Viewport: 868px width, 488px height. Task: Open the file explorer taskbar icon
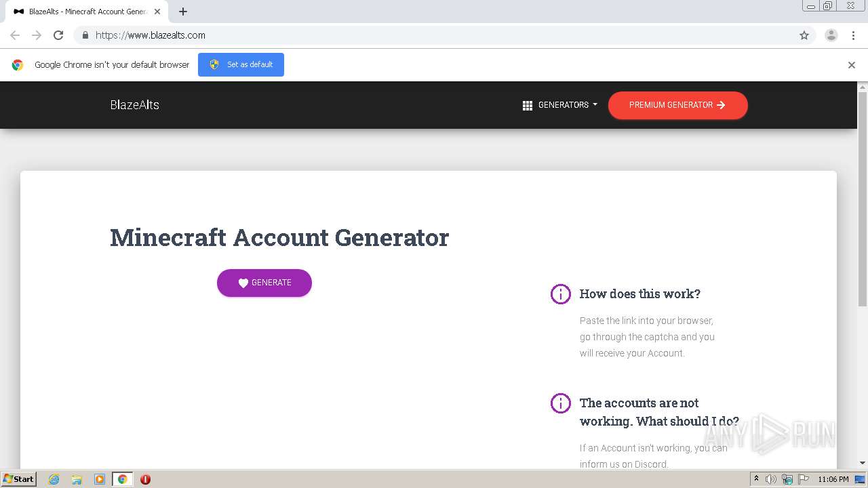point(77,479)
